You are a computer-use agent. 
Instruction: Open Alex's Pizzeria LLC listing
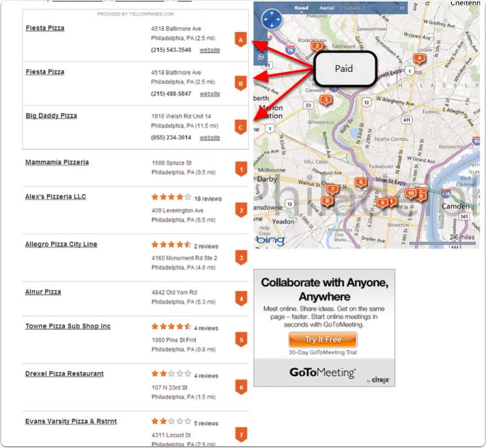tap(56, 196)
